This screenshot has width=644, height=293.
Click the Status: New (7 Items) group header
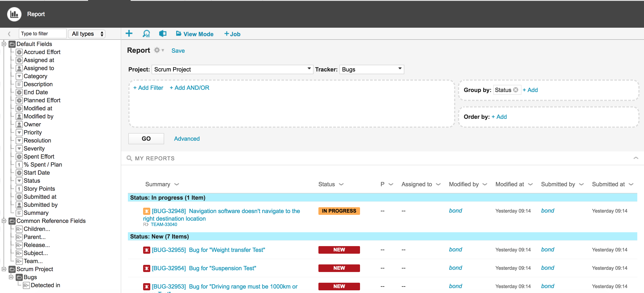[x=382, y=236]
